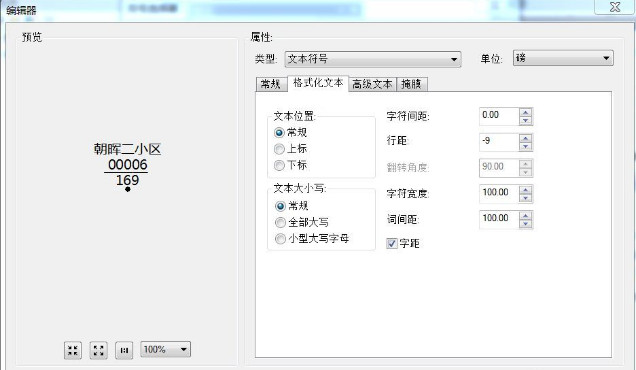
Task: Decrease 字符间距 with the down arrow
Action: click(526, 120)
